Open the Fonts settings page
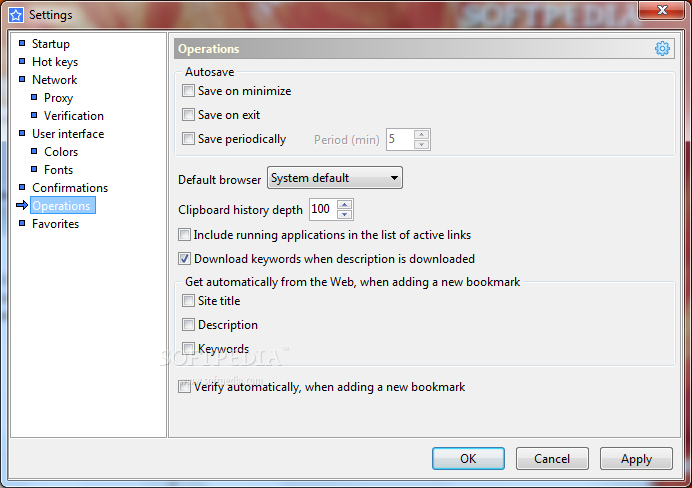 click(x=58, y=170)
